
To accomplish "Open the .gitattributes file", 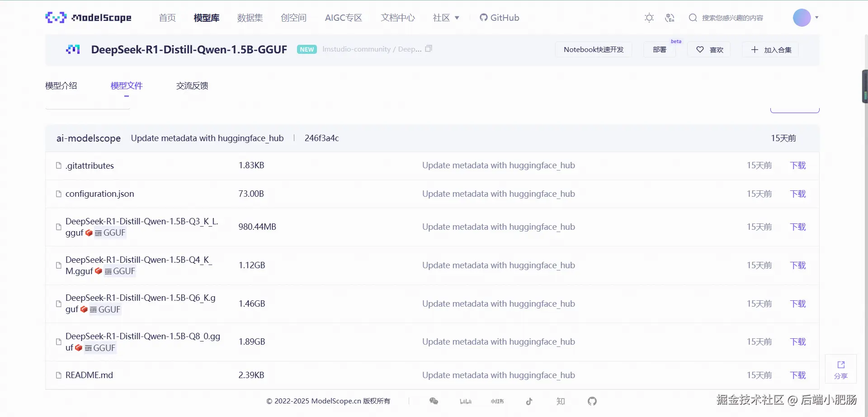I will tap(90, 166).
